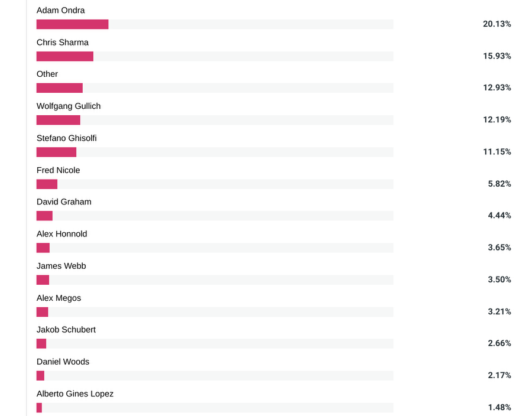Click the James Webb result bar
The image size is (532, 416).
[x=215, y=280]
